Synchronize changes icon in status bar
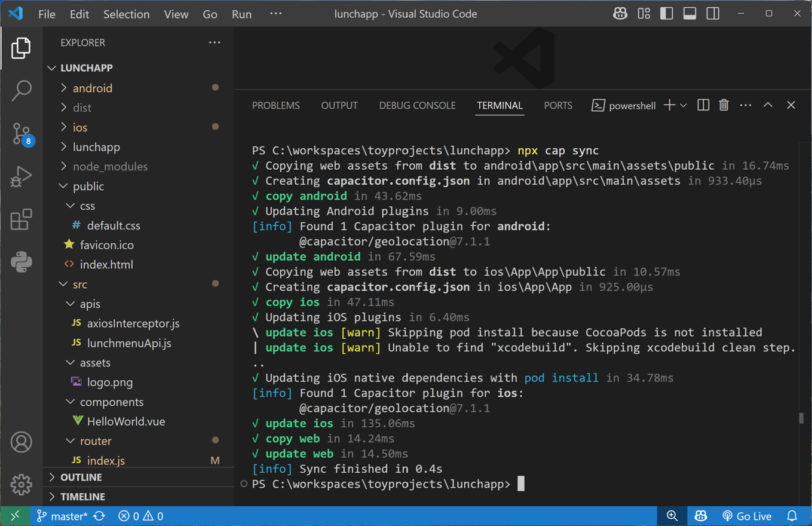Viewport: 812px width, 526px height. click(100, 516)
